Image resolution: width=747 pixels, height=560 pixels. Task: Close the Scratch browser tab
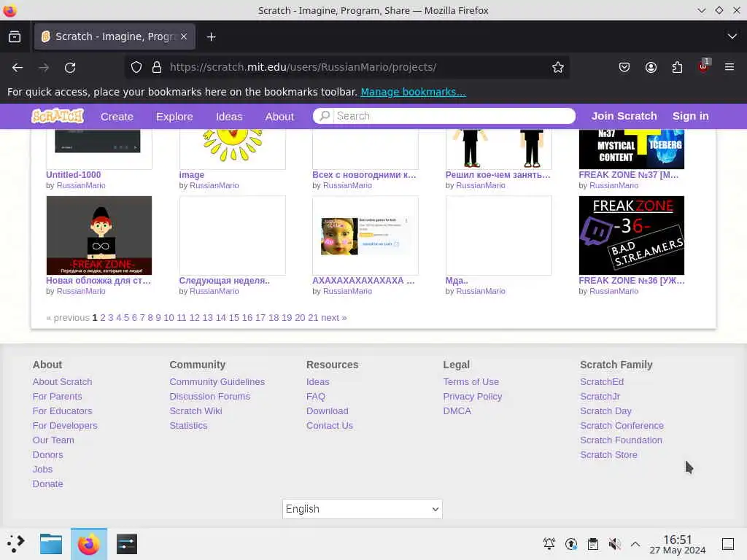point(184,36)
